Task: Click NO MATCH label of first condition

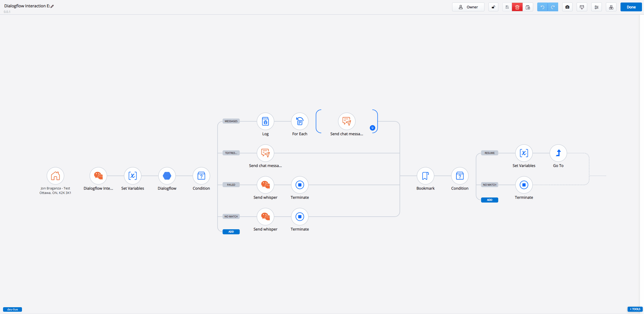Action: pos(231,216)
